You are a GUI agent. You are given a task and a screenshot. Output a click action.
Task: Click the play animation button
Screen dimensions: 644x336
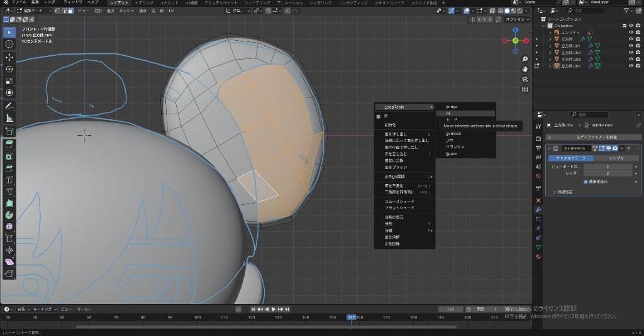[274, 309]
